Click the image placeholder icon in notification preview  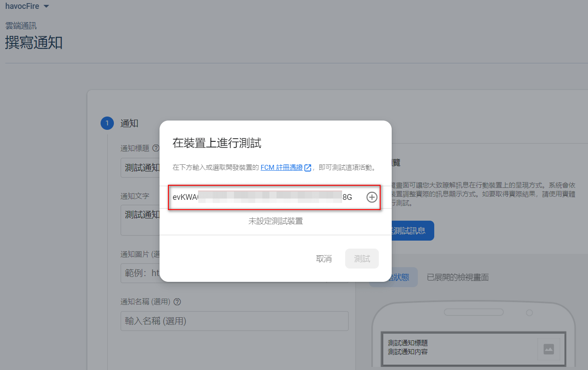click(549, 350)
